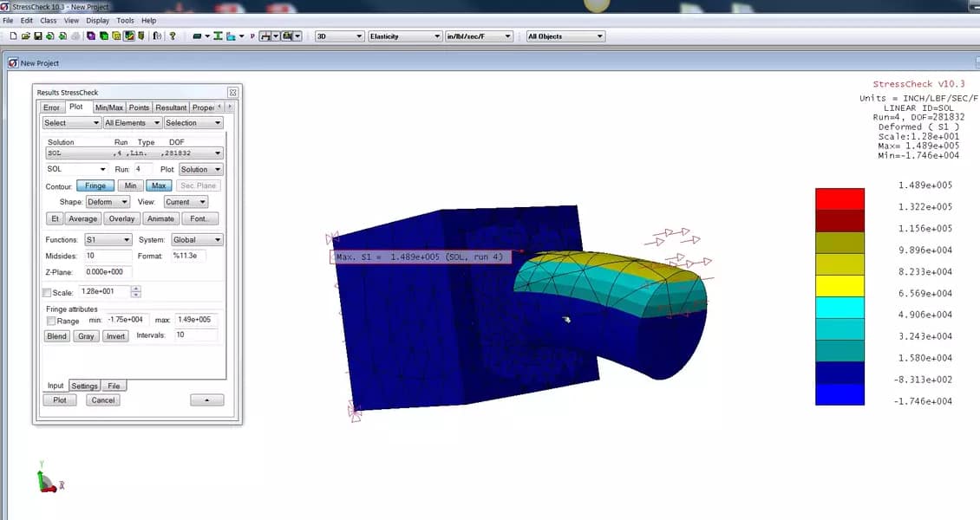Toggle the Min contour display
This screenshot has width=980, height=520.
tap(130, 185)
